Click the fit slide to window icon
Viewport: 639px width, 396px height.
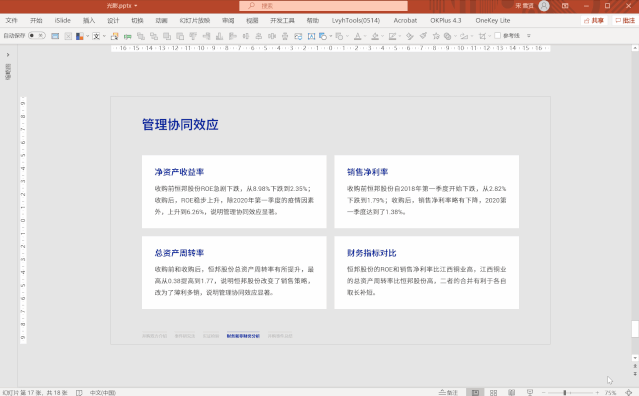coord(629,392)
